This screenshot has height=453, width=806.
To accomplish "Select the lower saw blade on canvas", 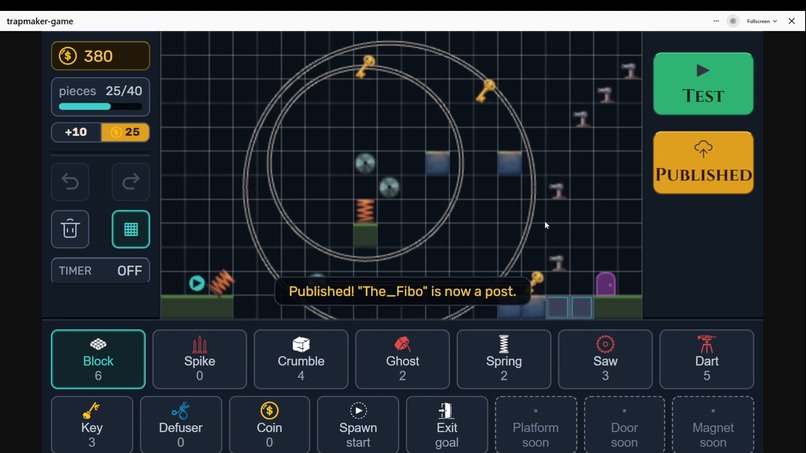I will (x=389, y=187).
